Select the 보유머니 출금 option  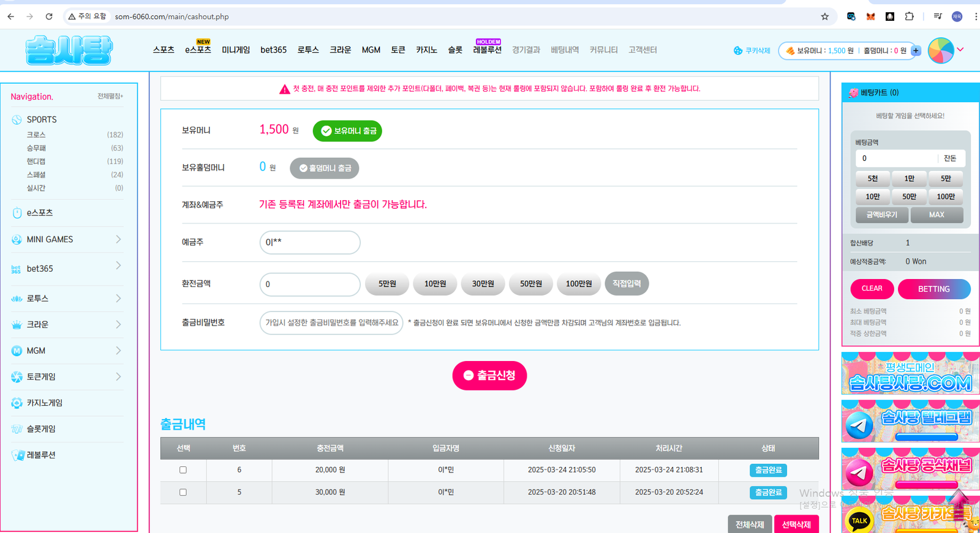pos(347,131)
